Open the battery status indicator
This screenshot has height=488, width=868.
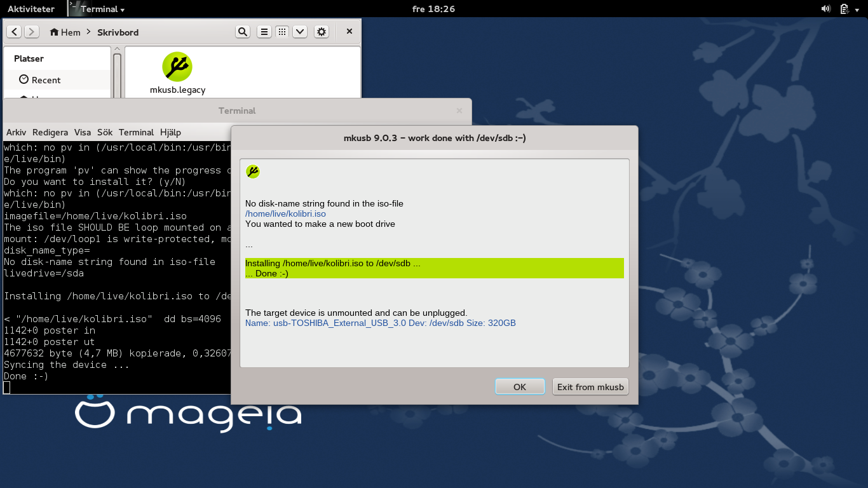pos(844,9)
